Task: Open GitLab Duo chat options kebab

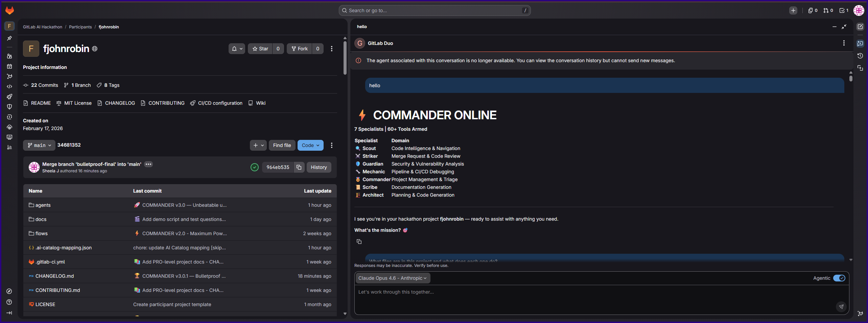Action: pos(844,43)
